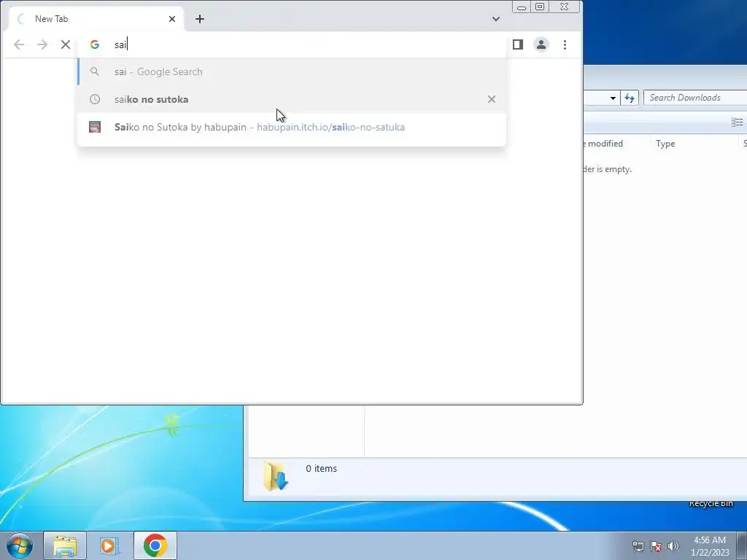Click the Chrome taskbar button
The image size is (747, 560).
[x=155, y=545]
